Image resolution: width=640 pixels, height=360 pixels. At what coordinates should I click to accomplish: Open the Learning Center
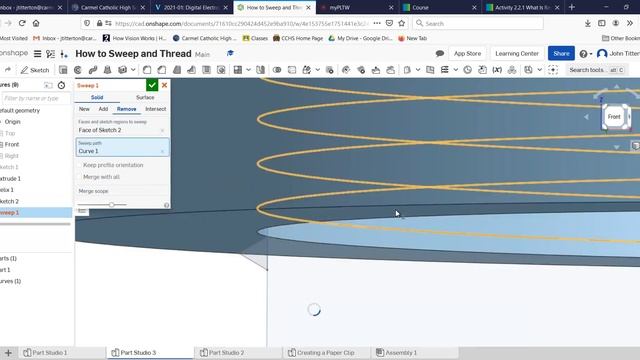coord(517,53)
